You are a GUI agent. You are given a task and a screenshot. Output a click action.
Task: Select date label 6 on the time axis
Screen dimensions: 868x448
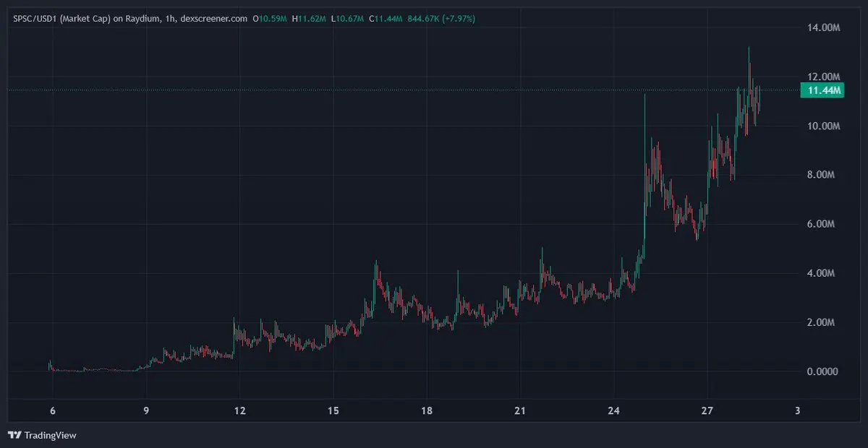click(53, 411)
